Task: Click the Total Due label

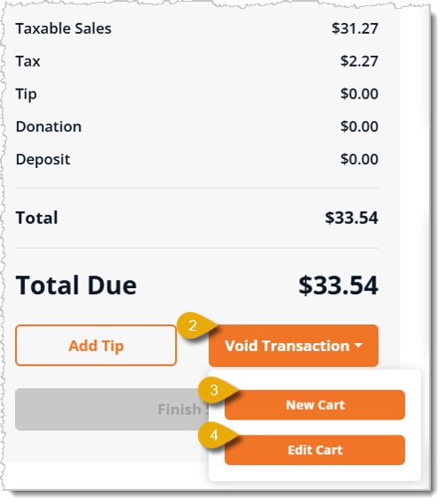Action: coord(76,285)
